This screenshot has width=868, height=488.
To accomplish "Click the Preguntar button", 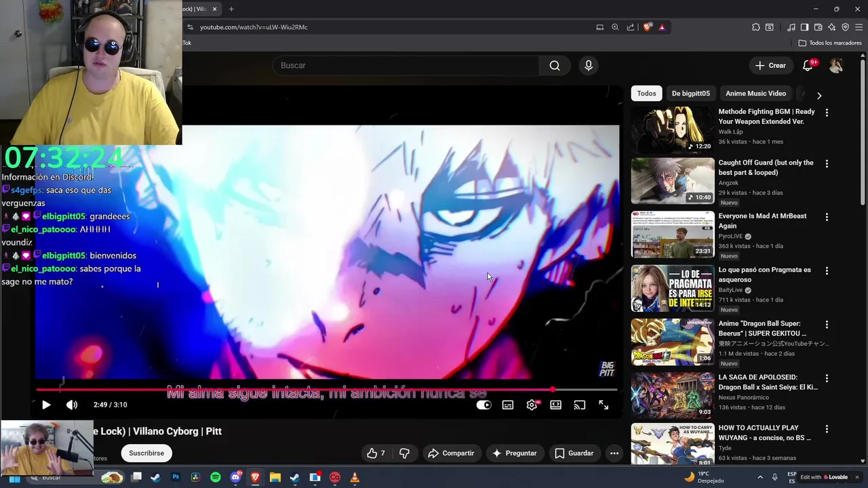I will (515, 453).
